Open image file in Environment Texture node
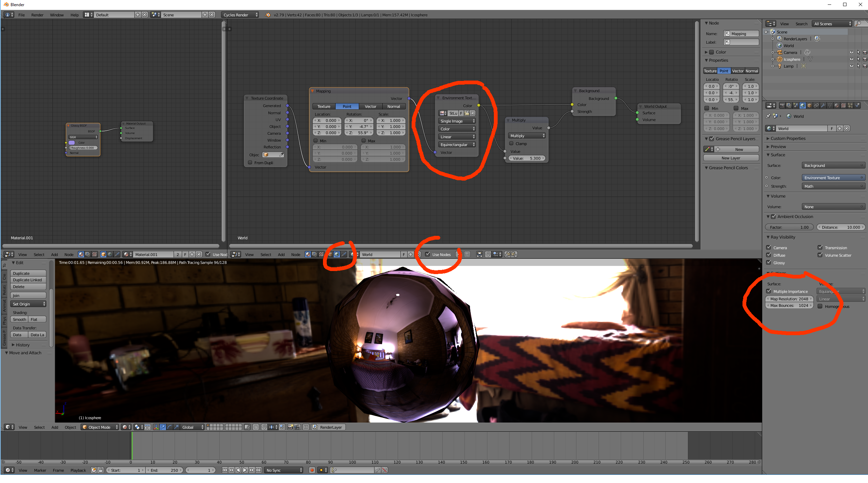 (x=467, y=113)
